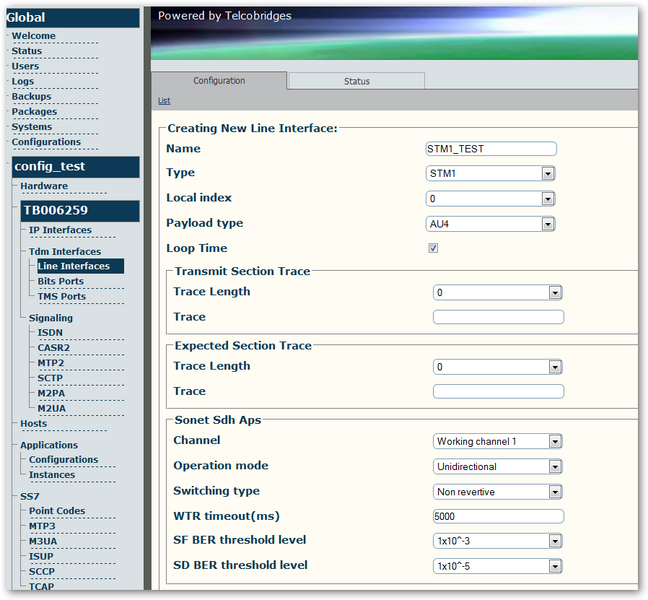
Task: Open M2PA under Signaling
Action: (x=51, y=393)
